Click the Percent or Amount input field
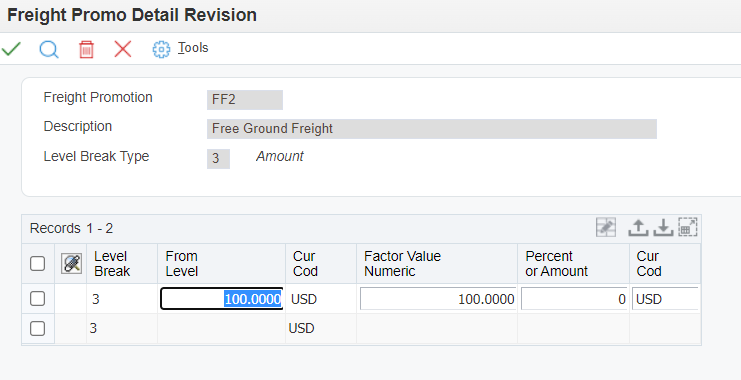 575,299
